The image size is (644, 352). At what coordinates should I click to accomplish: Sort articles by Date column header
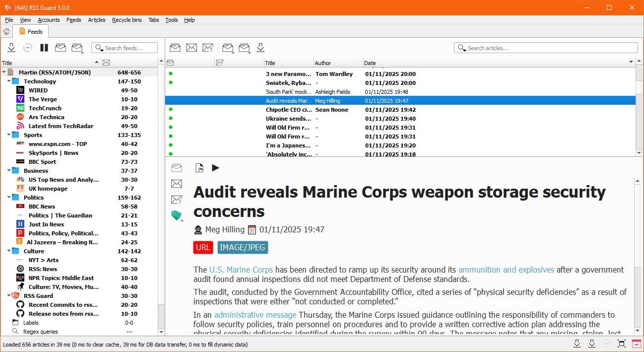point(499,63)
